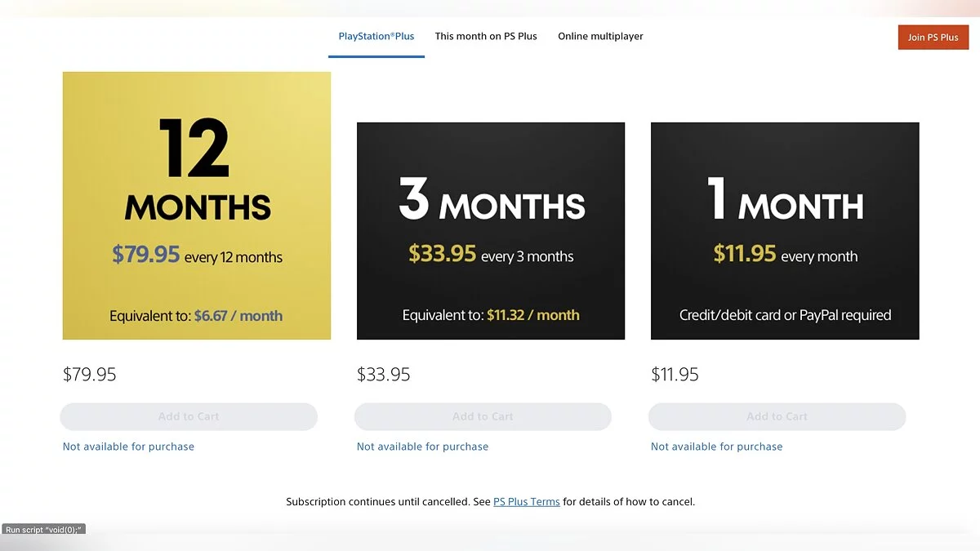Screen dimensions: 980x551
Task: Click 'Not available for purchase' under $79.95
Action: coord(128,447)
